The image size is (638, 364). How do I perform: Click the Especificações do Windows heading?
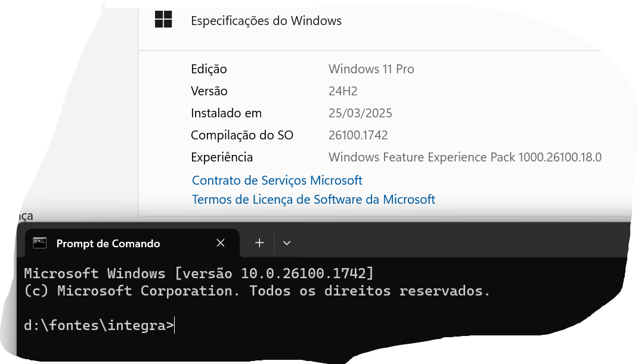click(x=266, y=21)
